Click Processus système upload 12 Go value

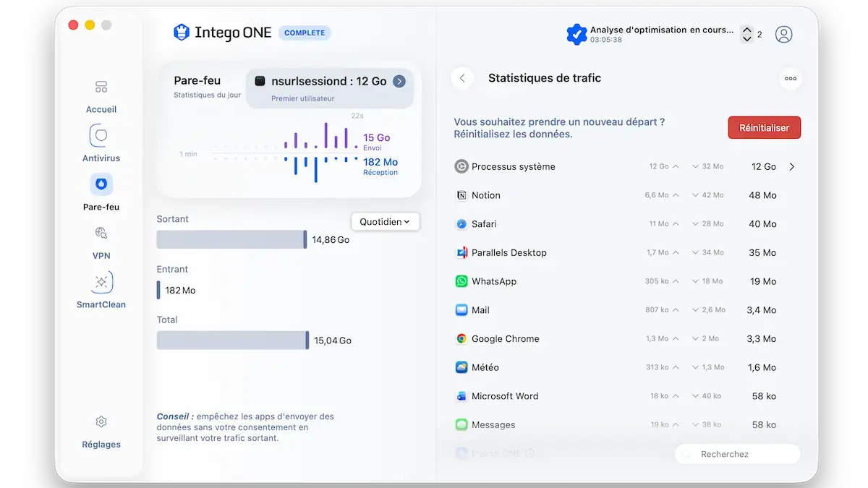point(659,166)
